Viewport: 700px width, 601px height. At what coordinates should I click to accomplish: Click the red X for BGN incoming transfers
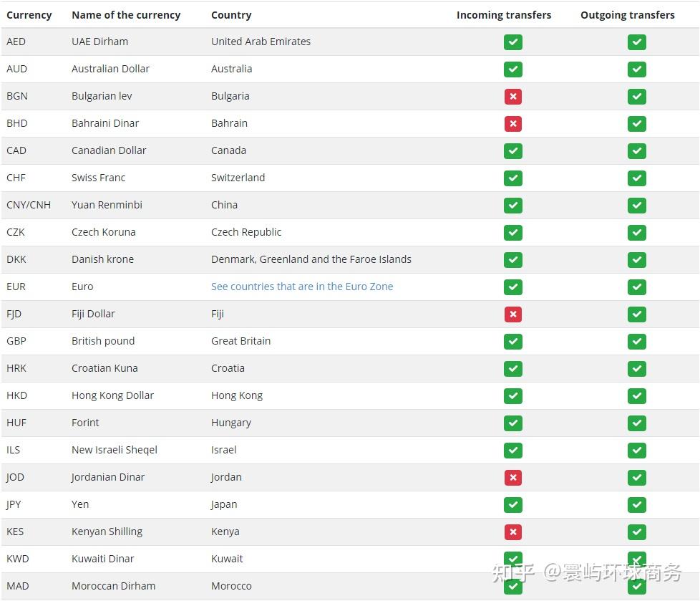point(512,97)
